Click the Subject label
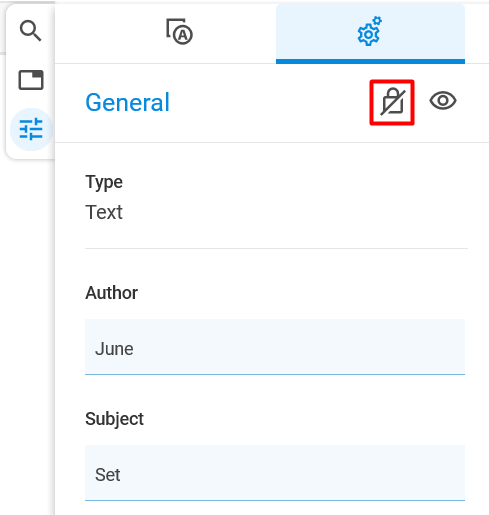Viewport: 489px width, 515px height. click(114, 419)
